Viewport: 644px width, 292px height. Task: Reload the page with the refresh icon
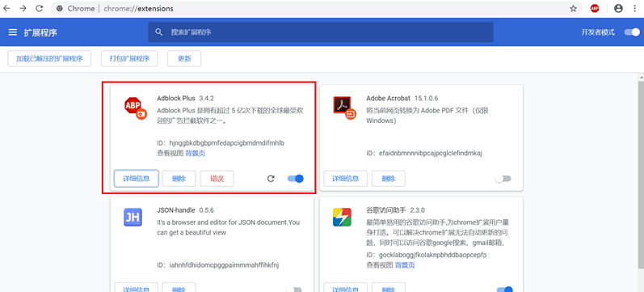click(40, 8)
